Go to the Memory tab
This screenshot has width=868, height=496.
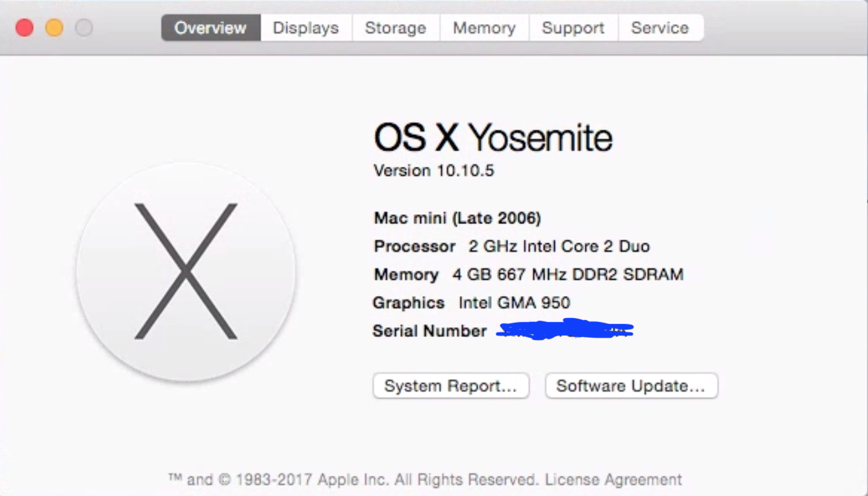pyautogui.click(x=484, y=28)
